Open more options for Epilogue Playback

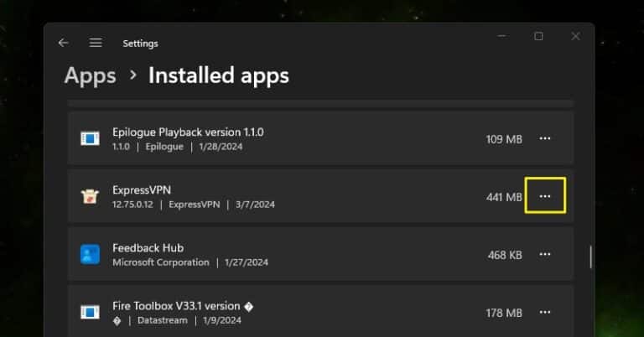coord(545,138)
